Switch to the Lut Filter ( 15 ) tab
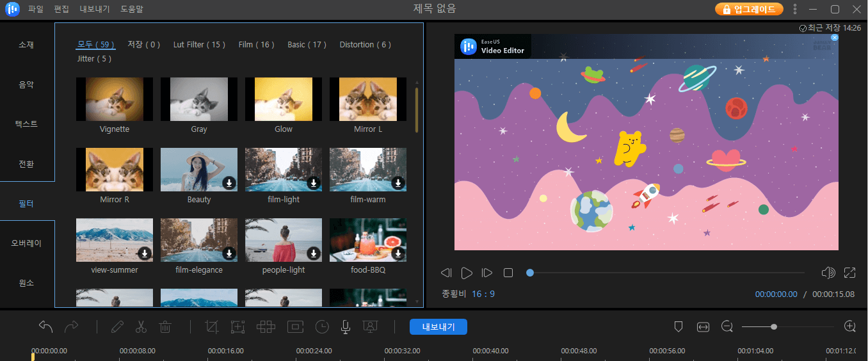The image size is (868, 361). pos(199,44)
